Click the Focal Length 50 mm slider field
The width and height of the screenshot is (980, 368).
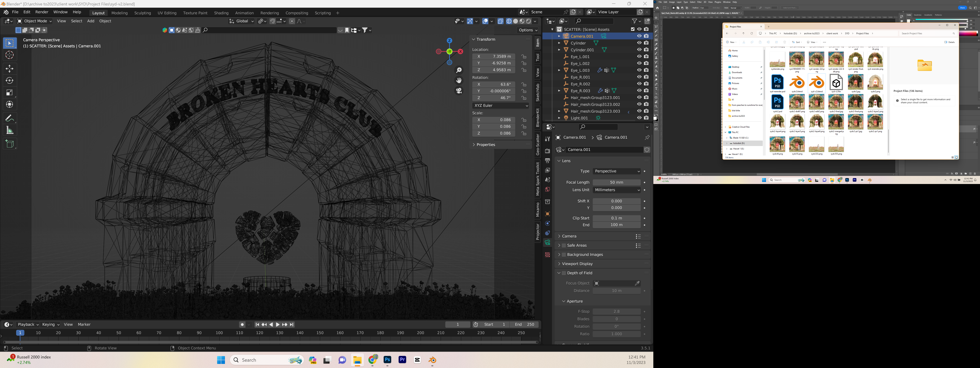point(617,182)
